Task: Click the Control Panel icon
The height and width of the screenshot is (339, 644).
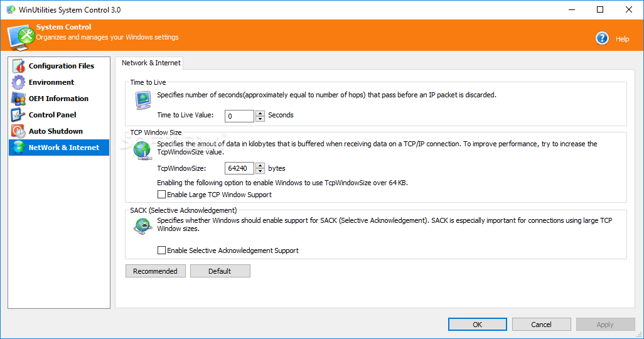Action: (18, 115)
